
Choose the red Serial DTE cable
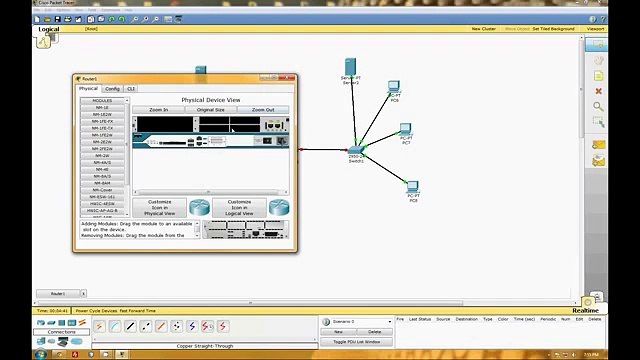point(223,326)
